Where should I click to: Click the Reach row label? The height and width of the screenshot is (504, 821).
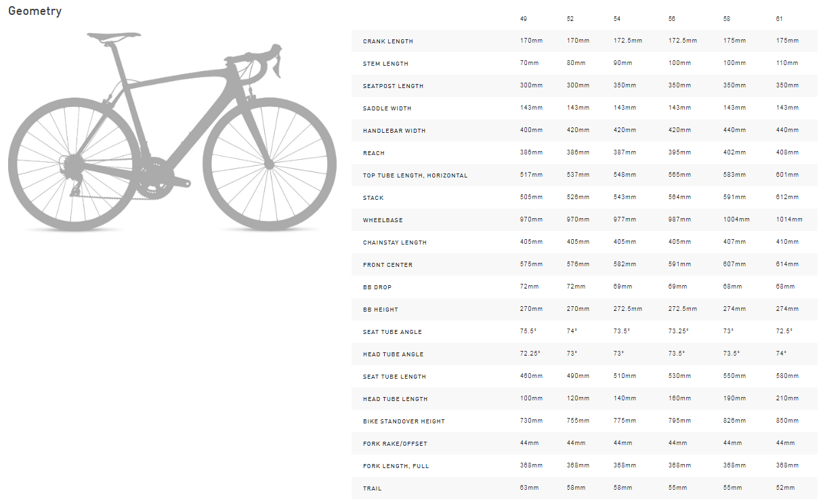click(x=374, y=153)
